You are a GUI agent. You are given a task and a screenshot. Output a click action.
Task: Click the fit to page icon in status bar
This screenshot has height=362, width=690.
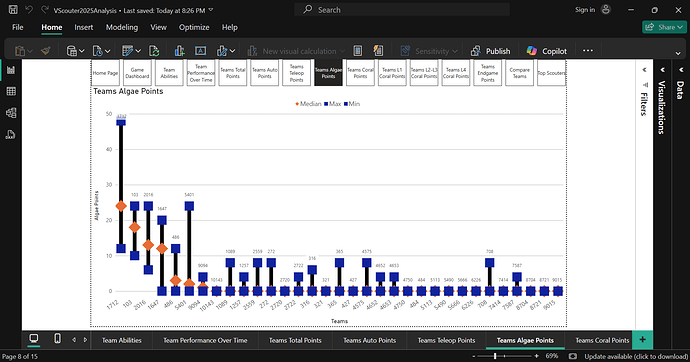coord(573,356)
